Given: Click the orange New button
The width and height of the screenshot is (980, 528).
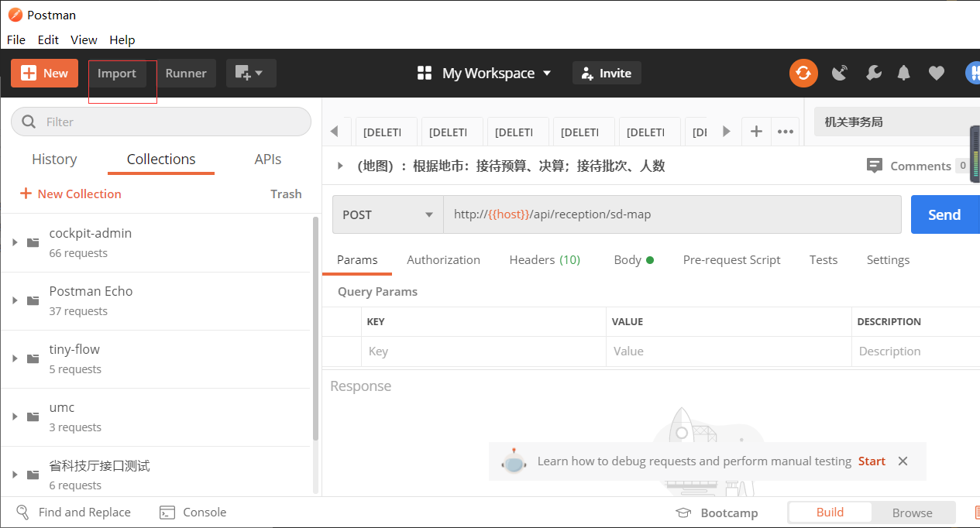Looking at the screenshot, I should (x=44, y=74).
